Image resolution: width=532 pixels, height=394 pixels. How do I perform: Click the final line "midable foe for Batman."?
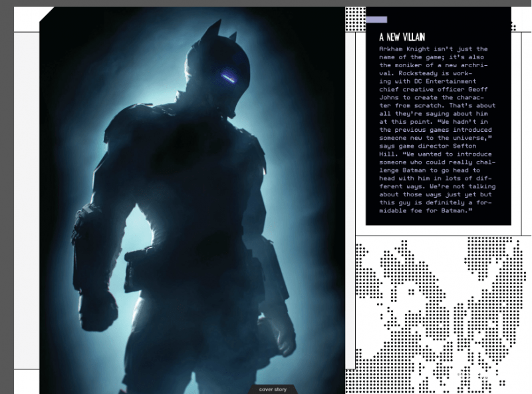[x=425, y=210]
